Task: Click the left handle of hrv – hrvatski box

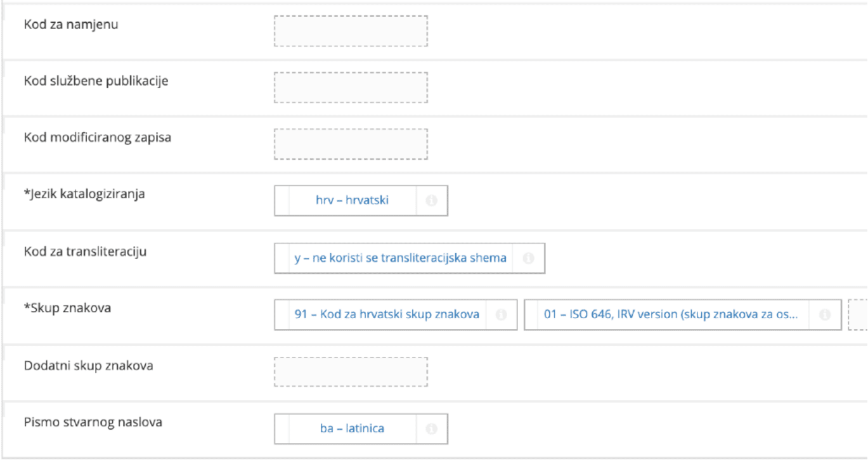Action: pos(282,201)
